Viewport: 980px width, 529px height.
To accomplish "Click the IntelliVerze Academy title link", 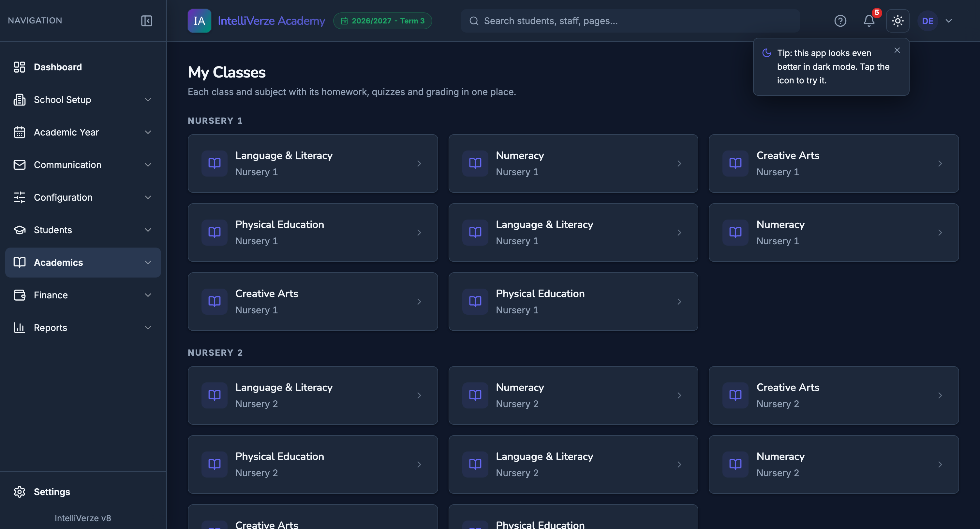I will point(271,21).
